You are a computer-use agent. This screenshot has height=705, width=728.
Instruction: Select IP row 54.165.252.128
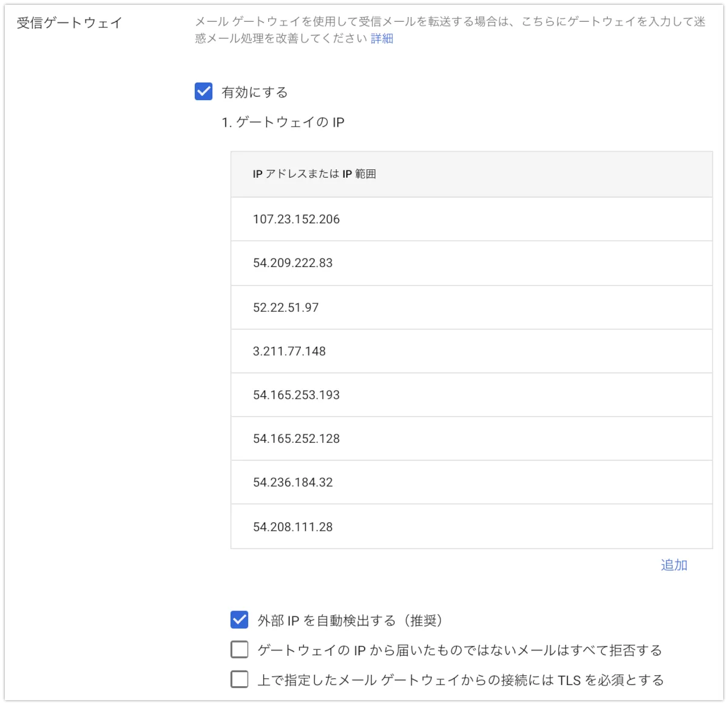tap(296, 439)
